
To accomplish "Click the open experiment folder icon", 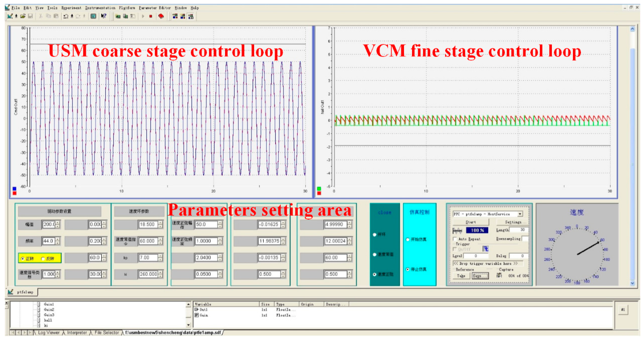I will click(x=23, y=17).
